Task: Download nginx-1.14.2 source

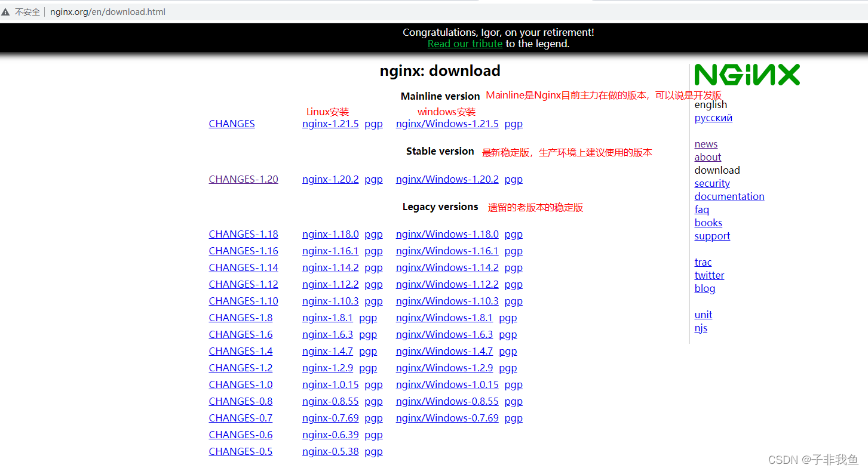Action: point(330,267)
